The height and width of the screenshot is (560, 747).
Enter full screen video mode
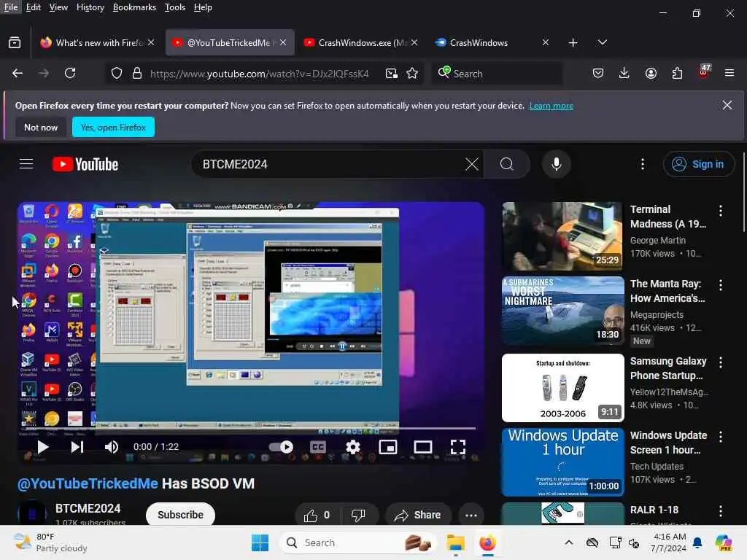[458, 447]
